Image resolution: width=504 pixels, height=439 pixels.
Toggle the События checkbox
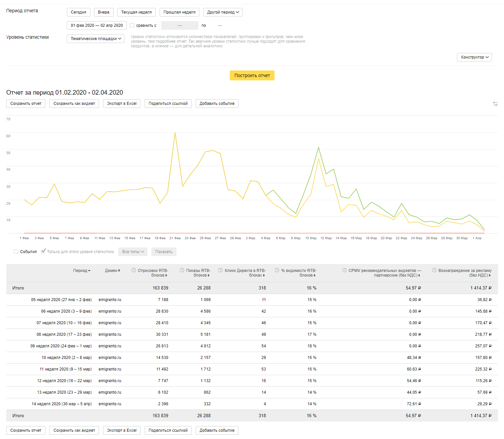16,252
